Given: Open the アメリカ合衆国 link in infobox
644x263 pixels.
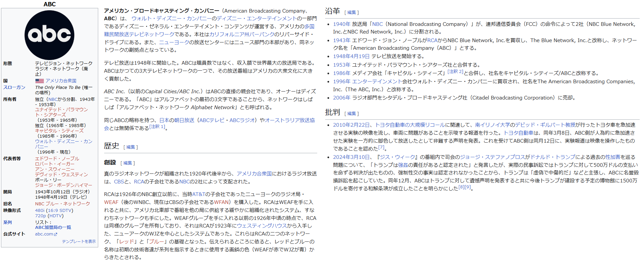Looking at the screenshot, I should [x=61, y=81].
